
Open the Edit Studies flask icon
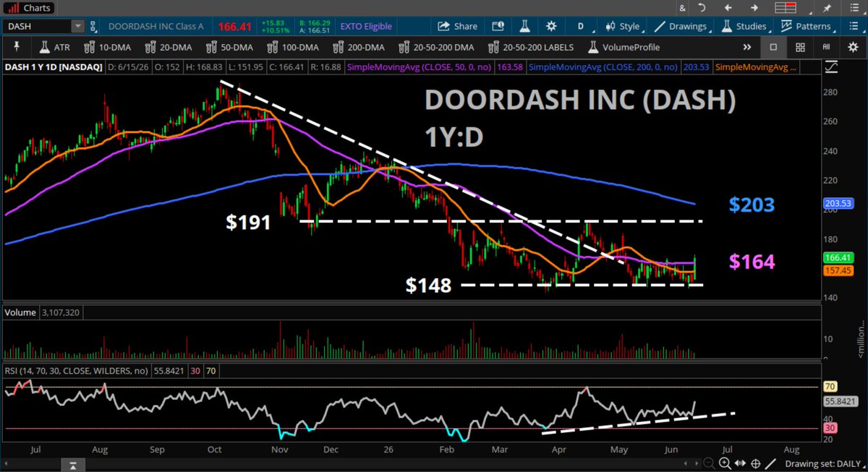tap(525, 26)
